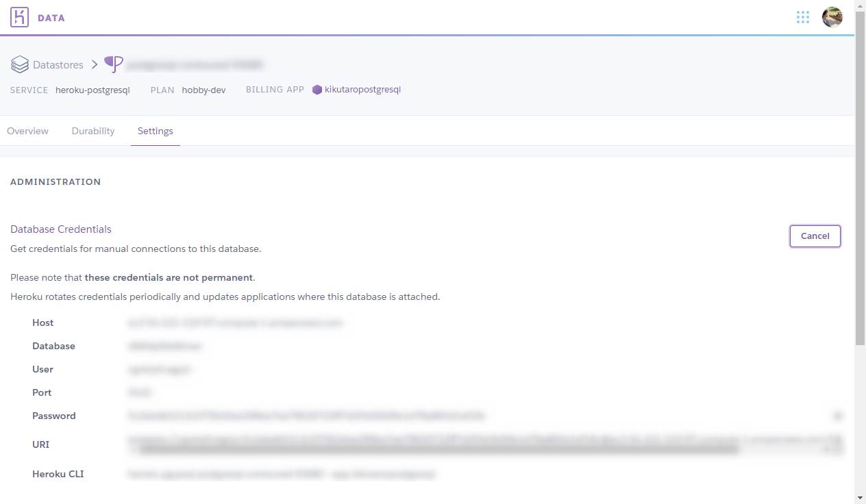This screenshot has height=504, width=866.
Task: Click the Database Credentials heading
Action: tap(61, 229)
